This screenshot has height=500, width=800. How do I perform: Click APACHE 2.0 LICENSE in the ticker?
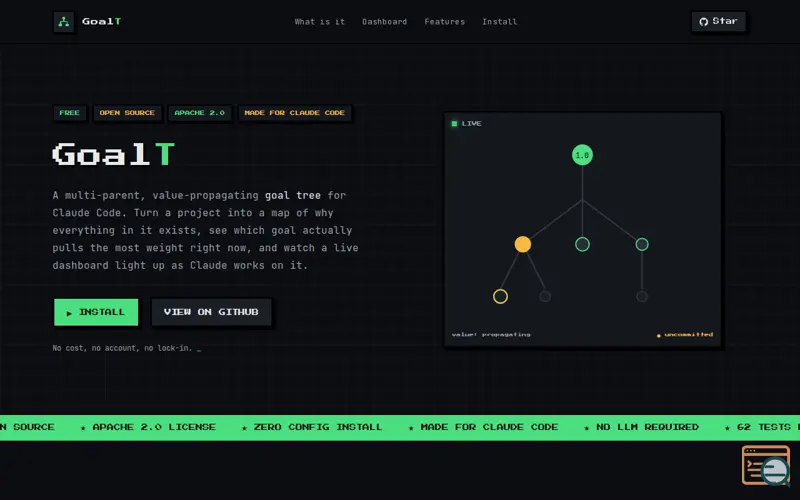(x=154, y=427)
